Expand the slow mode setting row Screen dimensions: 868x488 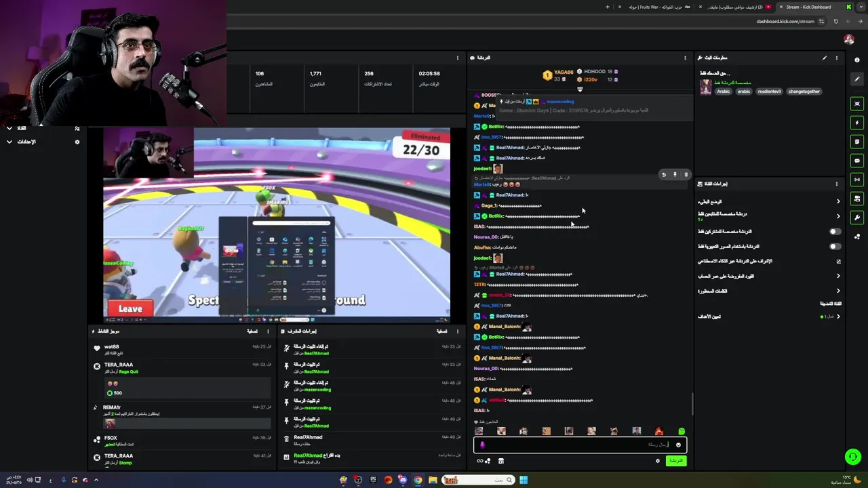tap(769, 201)
